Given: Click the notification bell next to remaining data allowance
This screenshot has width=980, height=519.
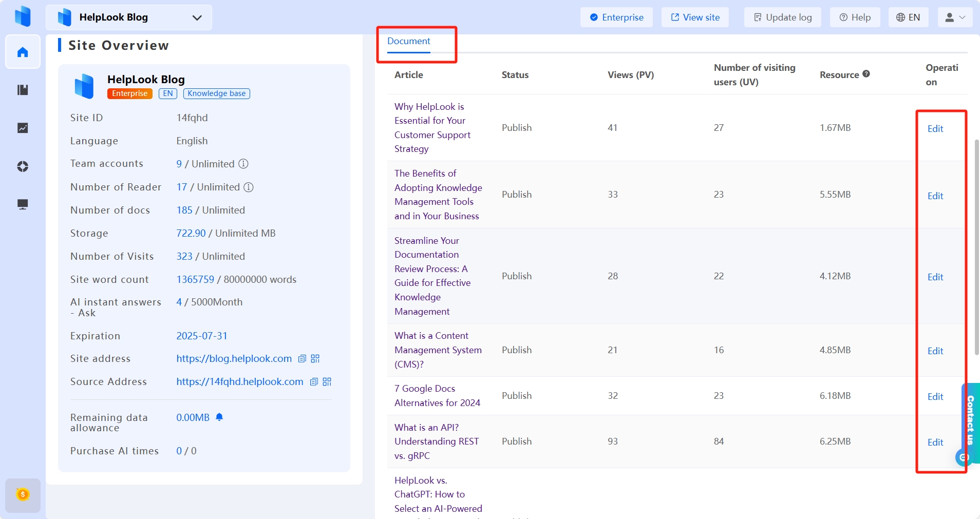Looking at the screenshot, I should (x=220, y=417).
